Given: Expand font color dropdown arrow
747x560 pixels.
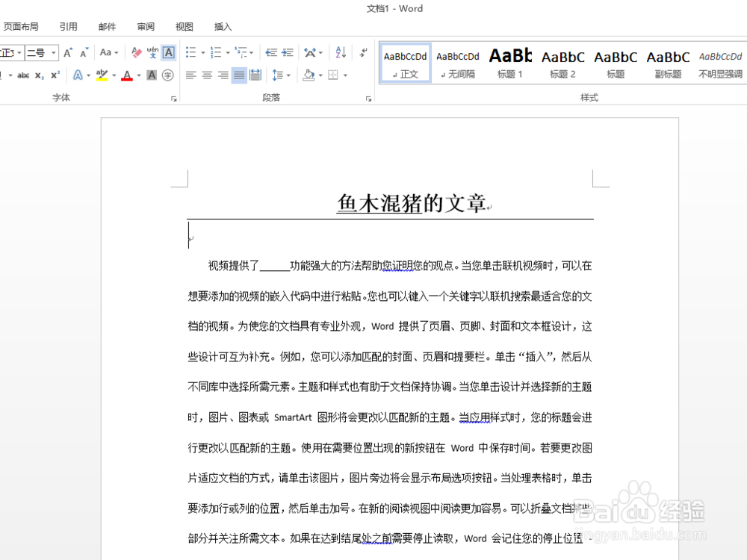Looking at the screenshot, I should (x=139, y=75).
